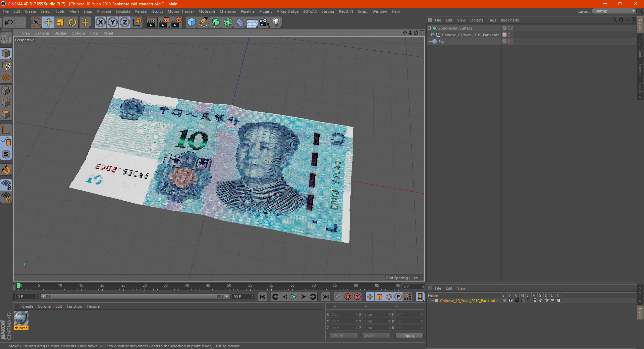The image size is (644, 349).
Task: Open the Simulate menu
Action: [x=123, y=11]
